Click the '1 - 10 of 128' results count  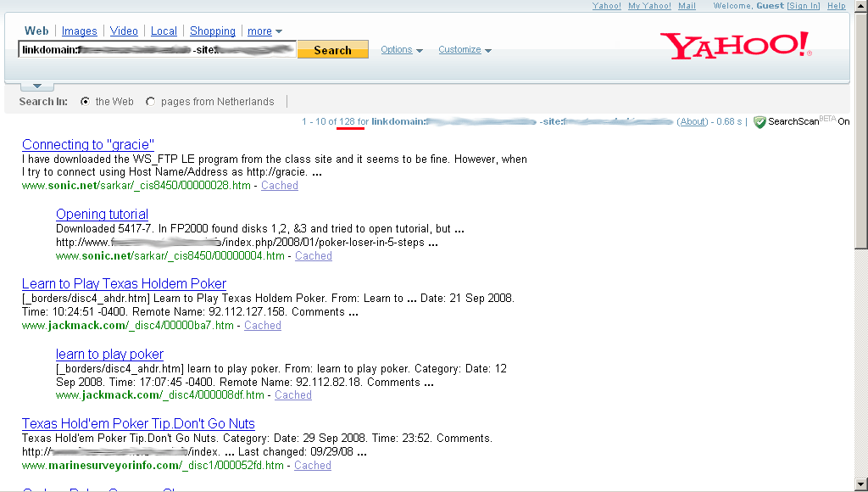328,121
